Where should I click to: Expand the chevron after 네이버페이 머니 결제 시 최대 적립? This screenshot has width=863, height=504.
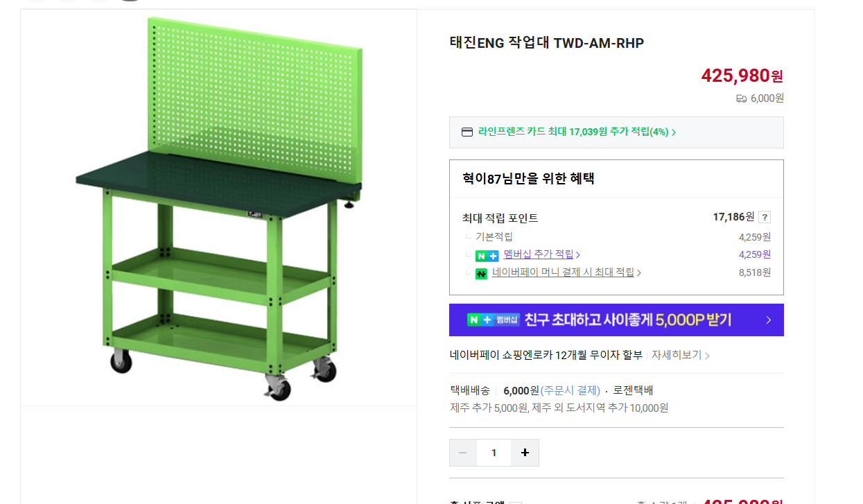[x=639, y=273]
